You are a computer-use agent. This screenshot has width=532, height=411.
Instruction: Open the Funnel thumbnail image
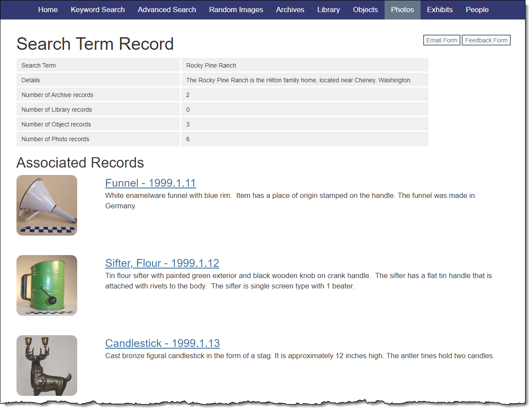pyautogui.click(x=47, y=205)
